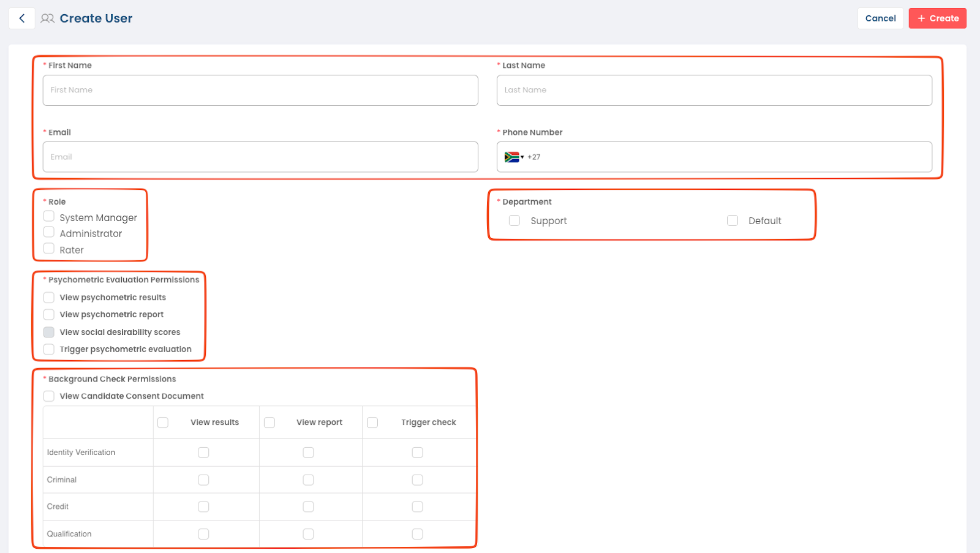Focus the Email input field

tap(260, 157)
